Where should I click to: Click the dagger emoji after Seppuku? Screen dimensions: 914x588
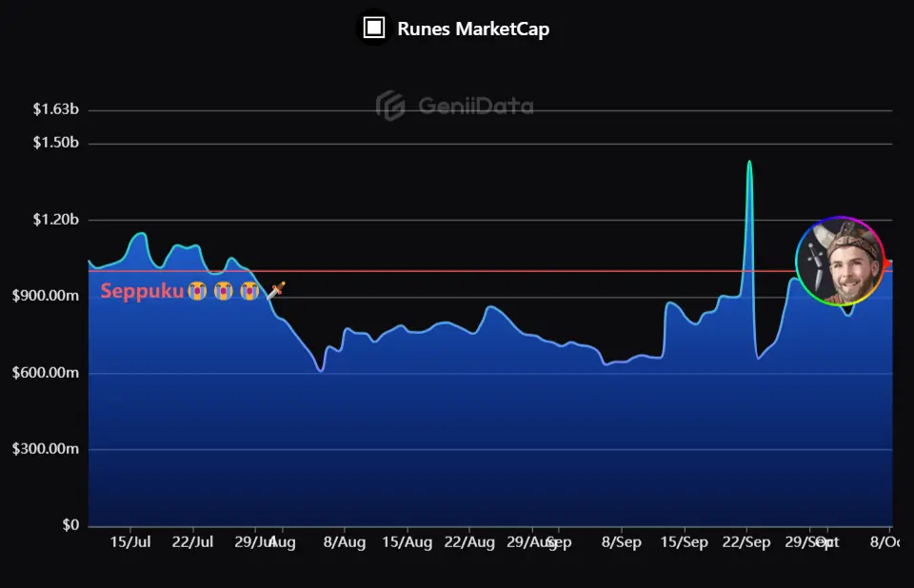tap(274, 290)
